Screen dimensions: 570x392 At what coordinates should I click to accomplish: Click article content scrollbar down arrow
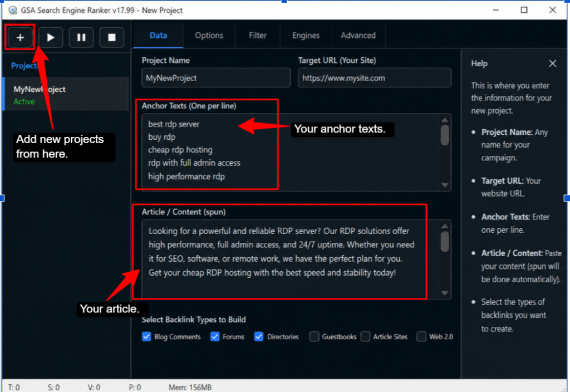pos(445,293)
